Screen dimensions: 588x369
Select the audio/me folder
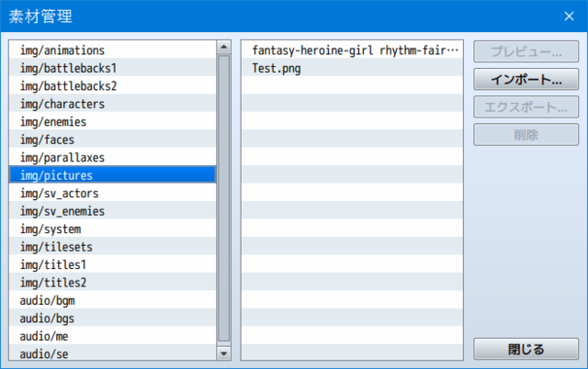[112, 336]
